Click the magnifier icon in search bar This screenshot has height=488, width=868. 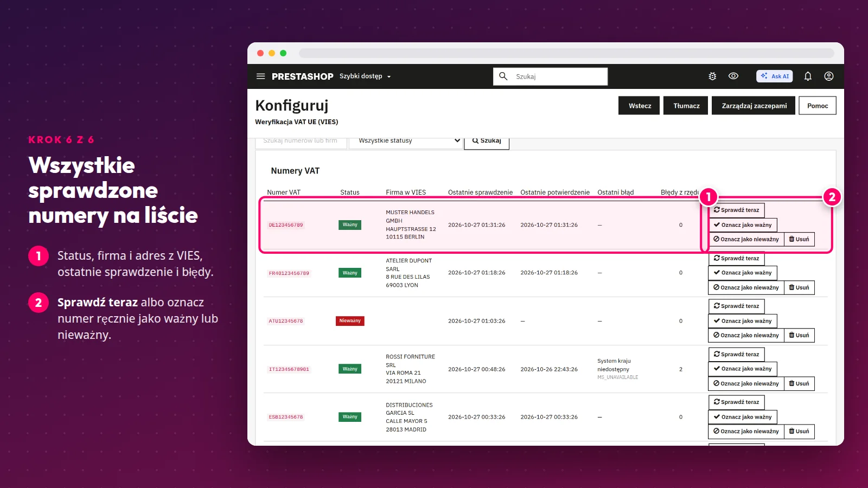tap(503, 76)
